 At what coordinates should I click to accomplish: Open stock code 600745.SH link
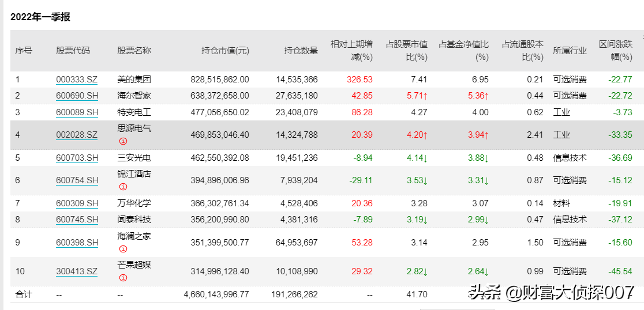click(77, 220)
